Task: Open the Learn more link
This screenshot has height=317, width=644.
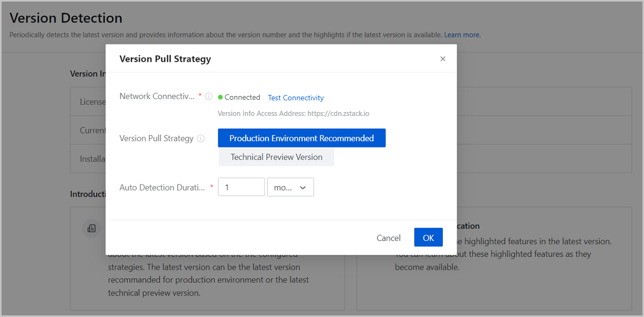Action: [462, 35]
